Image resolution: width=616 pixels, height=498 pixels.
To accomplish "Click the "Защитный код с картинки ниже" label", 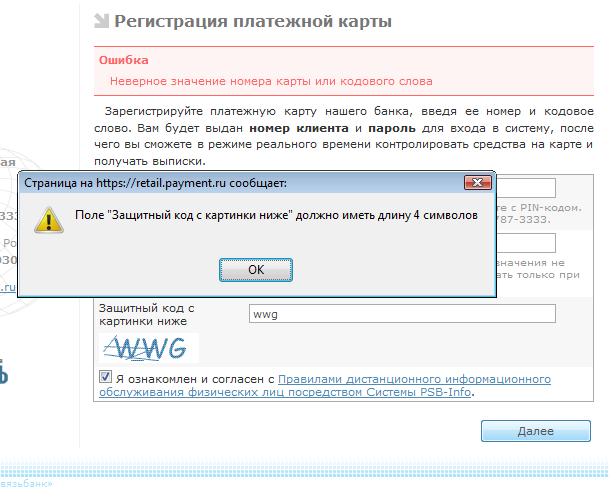I will tap(146, 315).
